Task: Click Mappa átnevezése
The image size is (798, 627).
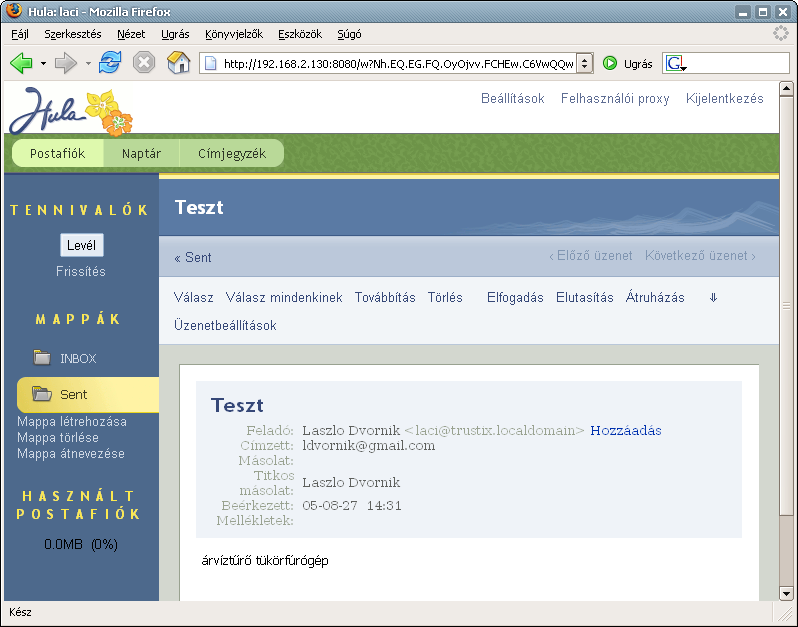Action: pos(71,453)
